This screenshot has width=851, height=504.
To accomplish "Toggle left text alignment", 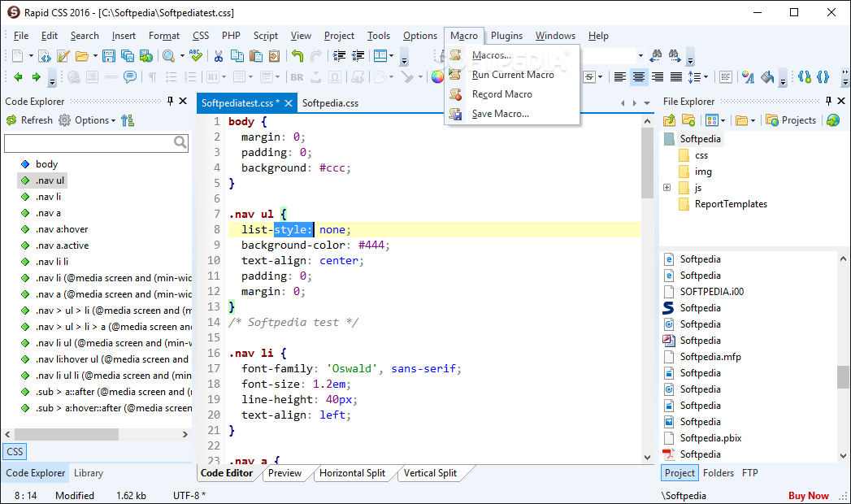I will pos(620,77).
